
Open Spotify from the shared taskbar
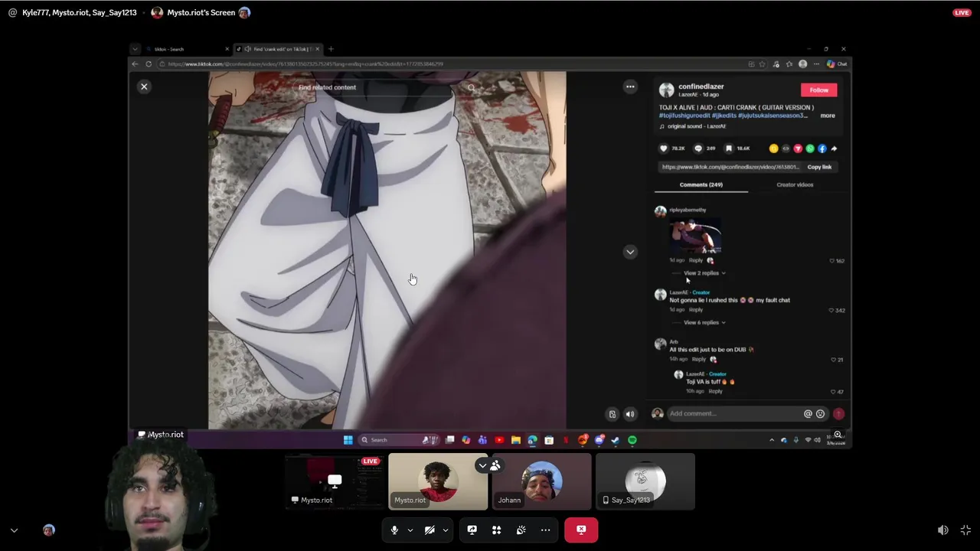click(632, 440)
